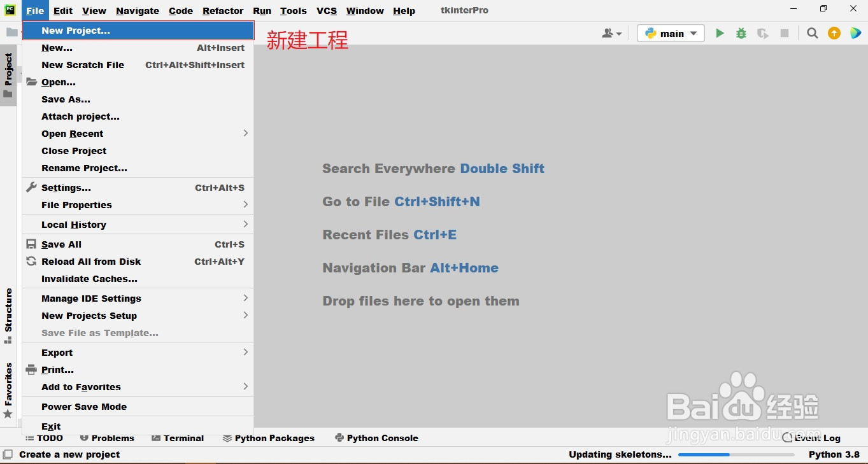Start debugging using the bug icon
Screen dimensions: 868x464
tap(741, 32)
